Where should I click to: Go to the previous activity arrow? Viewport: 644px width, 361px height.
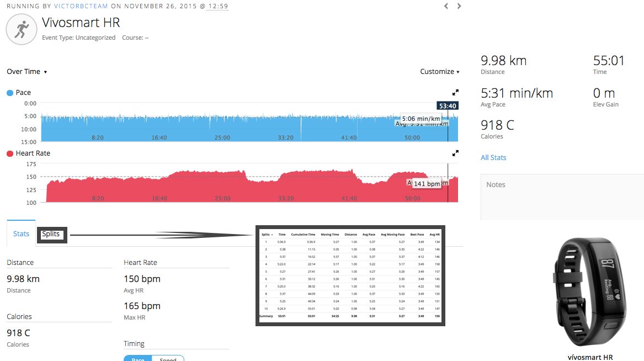click(x=446, y=6)
